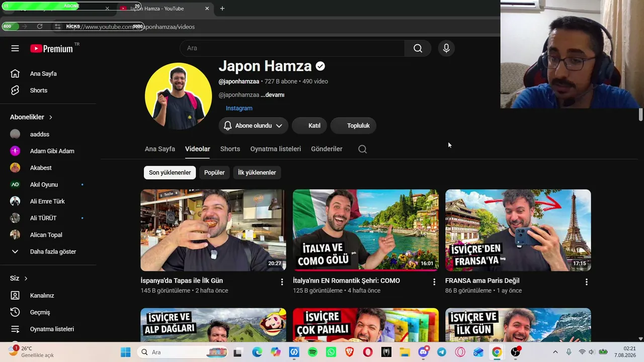Viewport: 644px width, 362px height.
Task: Open a new browser tab
Action: coord(222,9)
